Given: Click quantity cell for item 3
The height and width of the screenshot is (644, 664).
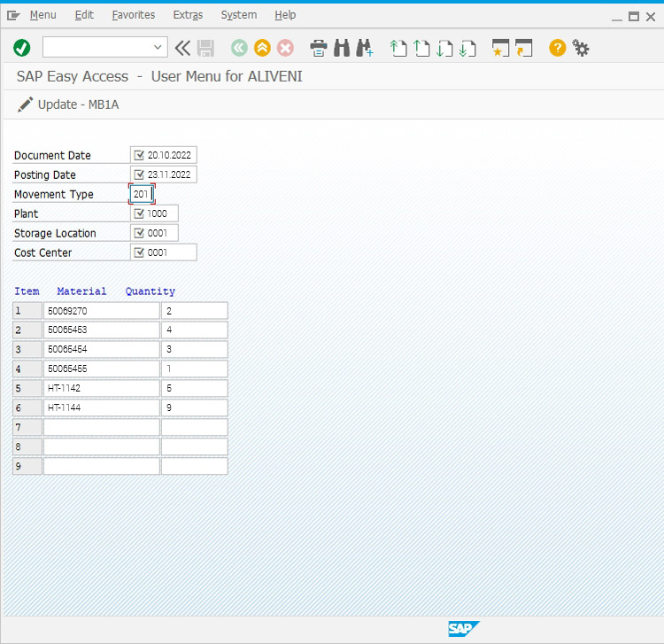Looking at the screenshot, I should pos(195,349).
